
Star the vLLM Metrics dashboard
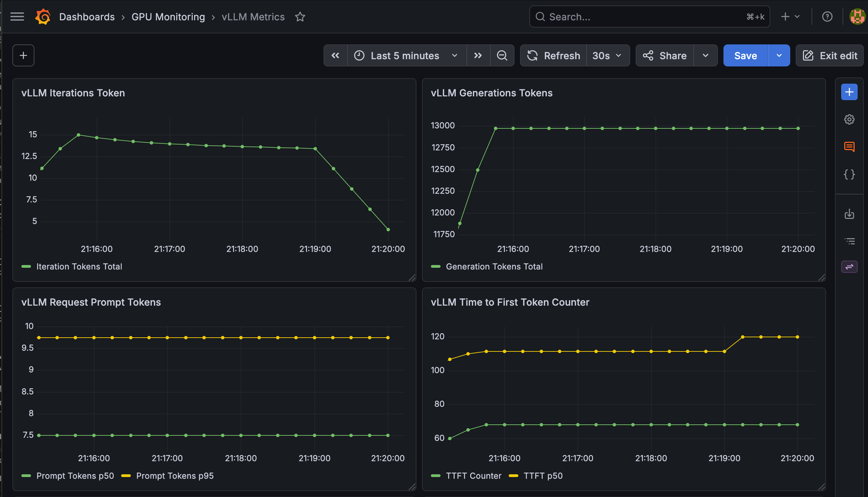coord(300,17)
